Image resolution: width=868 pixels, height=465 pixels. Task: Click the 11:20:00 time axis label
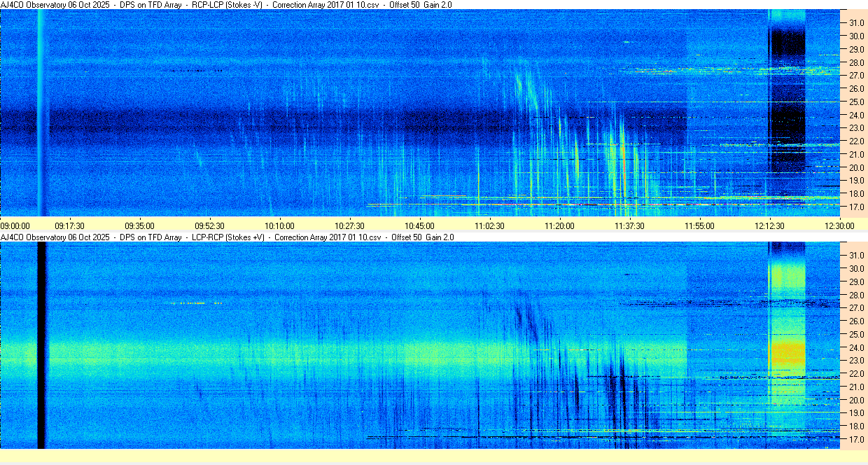point(560,226)
